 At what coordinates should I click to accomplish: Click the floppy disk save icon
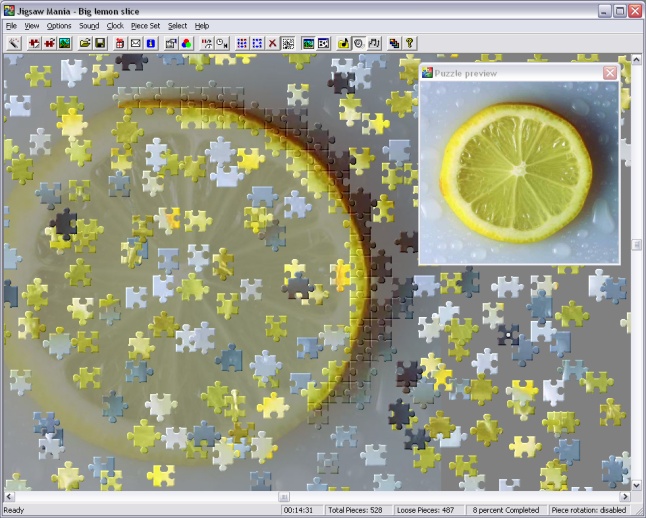(x=100, y=43)
